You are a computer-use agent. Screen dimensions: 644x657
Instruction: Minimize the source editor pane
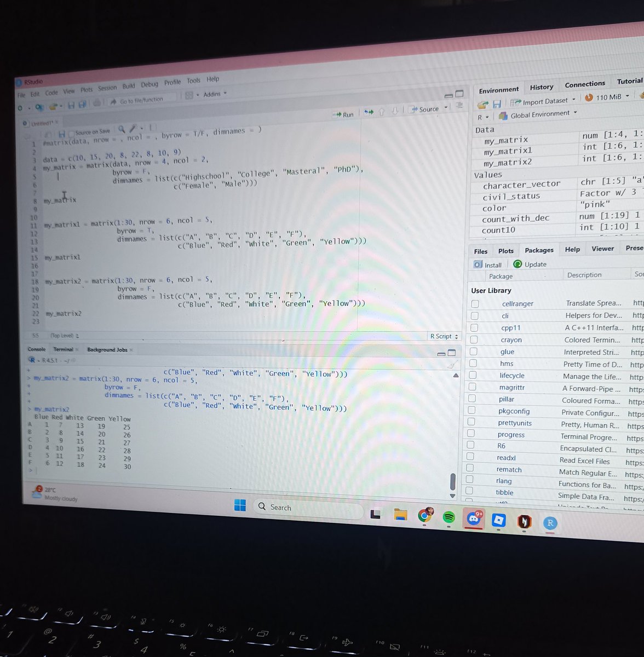point(449,95)
